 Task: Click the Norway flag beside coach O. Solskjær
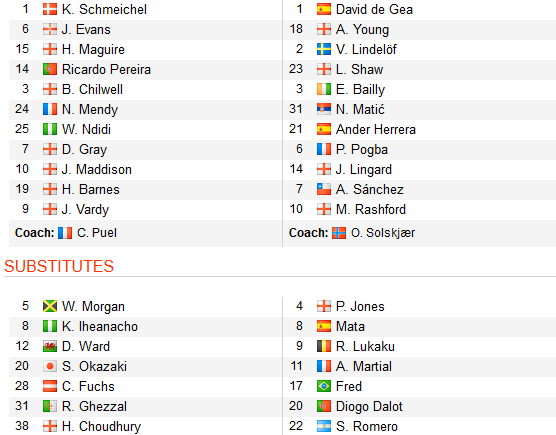coord(339,233)
